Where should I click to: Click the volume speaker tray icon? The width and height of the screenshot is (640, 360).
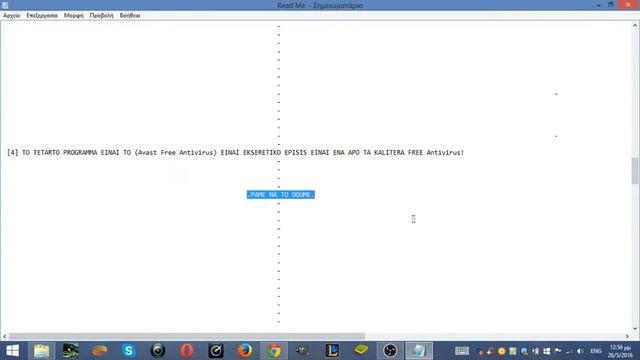coord(580,351)
